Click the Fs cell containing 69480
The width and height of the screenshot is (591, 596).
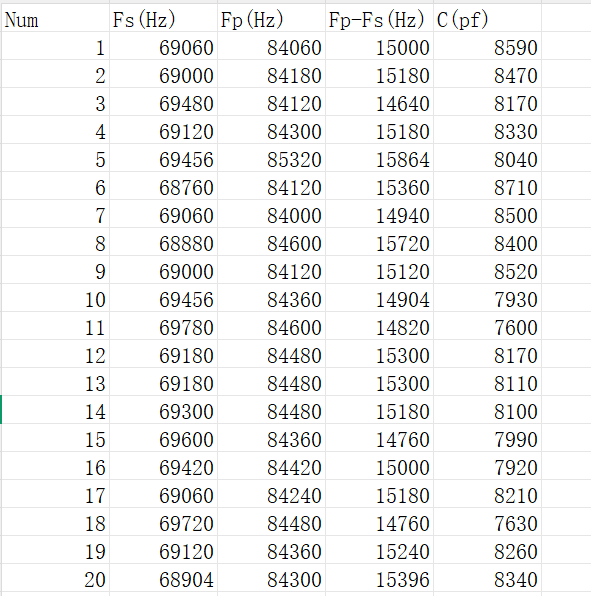(x=163, y=102)
